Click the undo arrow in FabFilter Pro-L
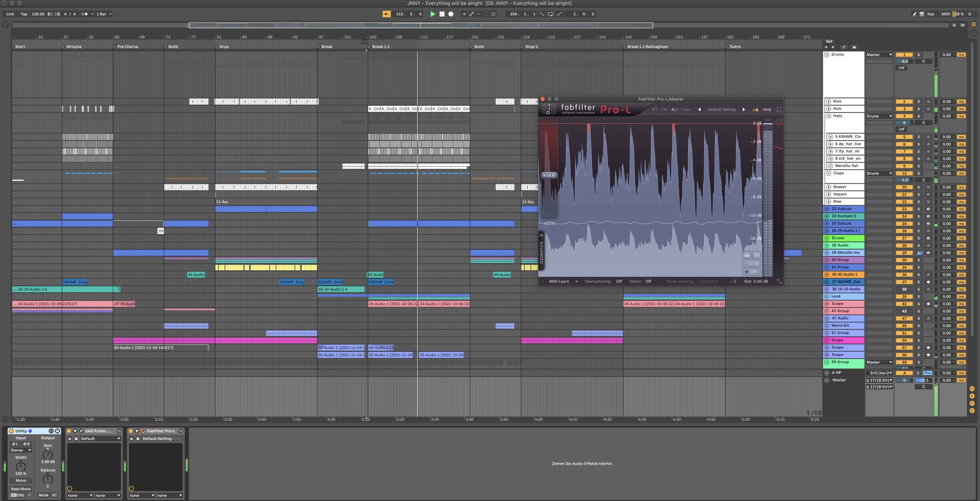Image resolution: width=980 pixels, height=501 pixels. 655,109
